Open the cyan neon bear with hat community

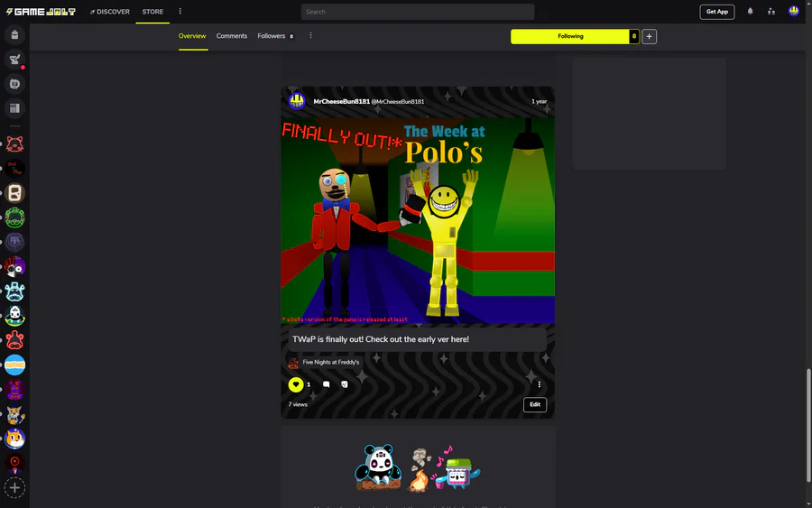(14, 291)
